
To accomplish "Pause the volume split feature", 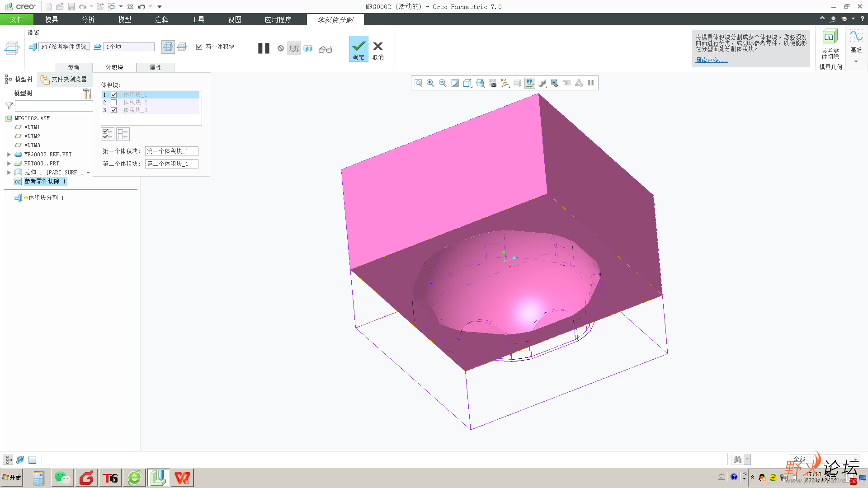I will 264,48.
